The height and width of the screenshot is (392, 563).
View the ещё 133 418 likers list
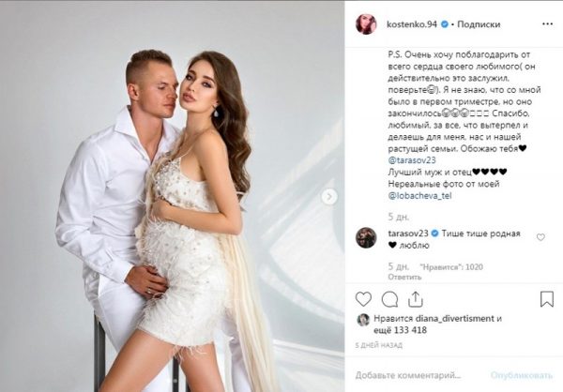point(401,330)
